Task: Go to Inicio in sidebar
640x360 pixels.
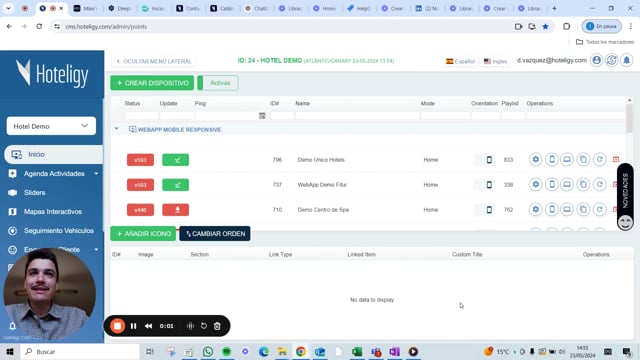Action: tap(53, 154)
